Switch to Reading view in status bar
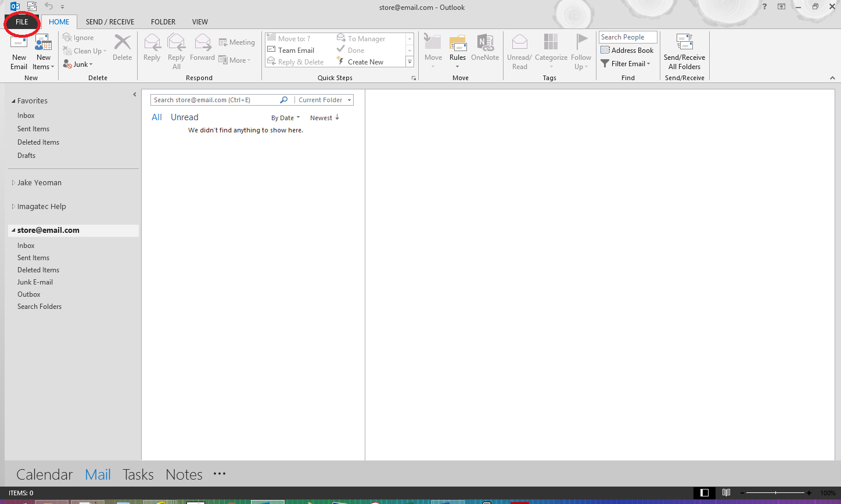This screenshot has height=504, width=841. 726,493
